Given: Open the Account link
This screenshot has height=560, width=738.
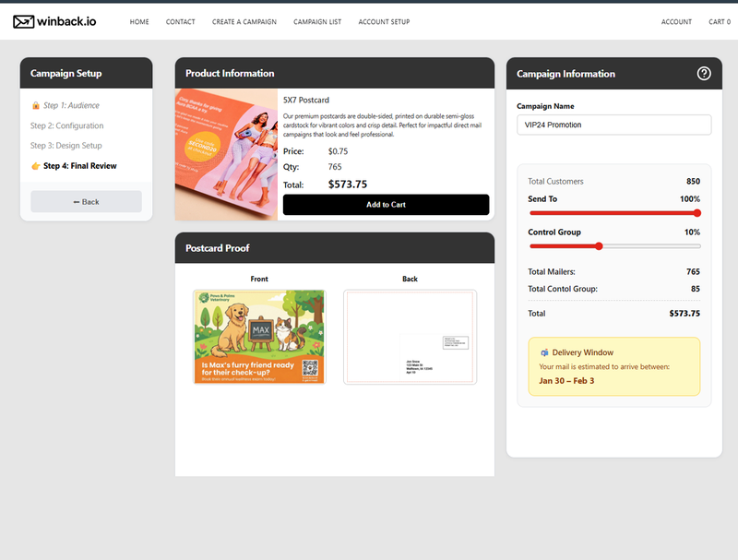Looking at the screenshot, I should 676,22.
